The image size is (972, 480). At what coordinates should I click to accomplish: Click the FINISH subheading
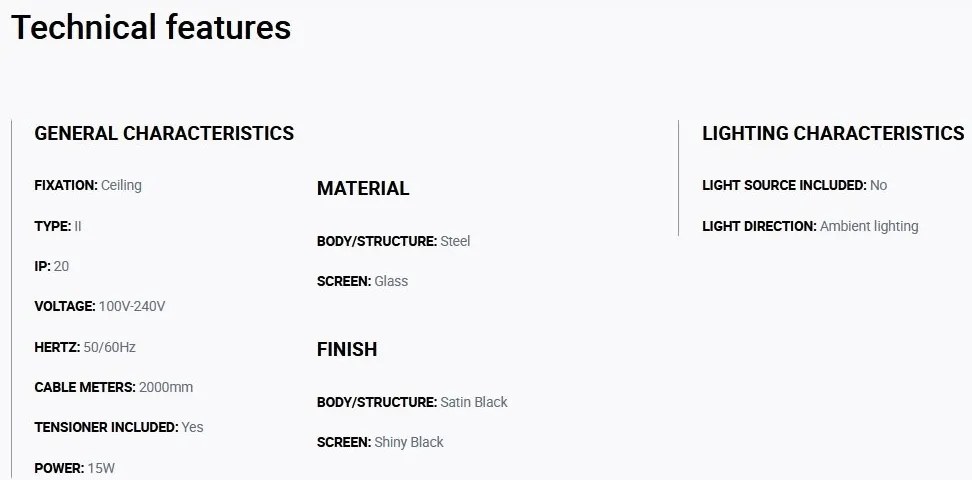click(347, 350)
